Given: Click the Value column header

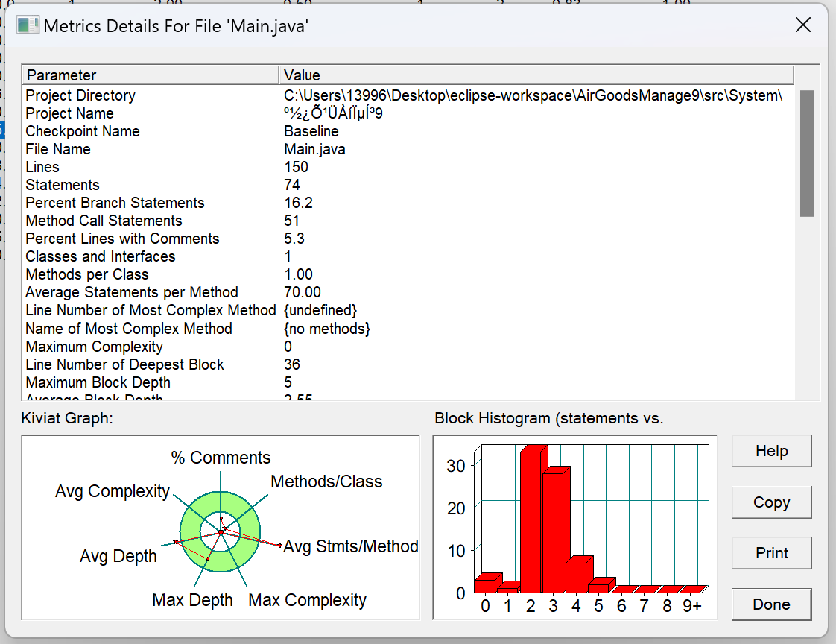Looking at the screenshot, I should coord(536,75).
